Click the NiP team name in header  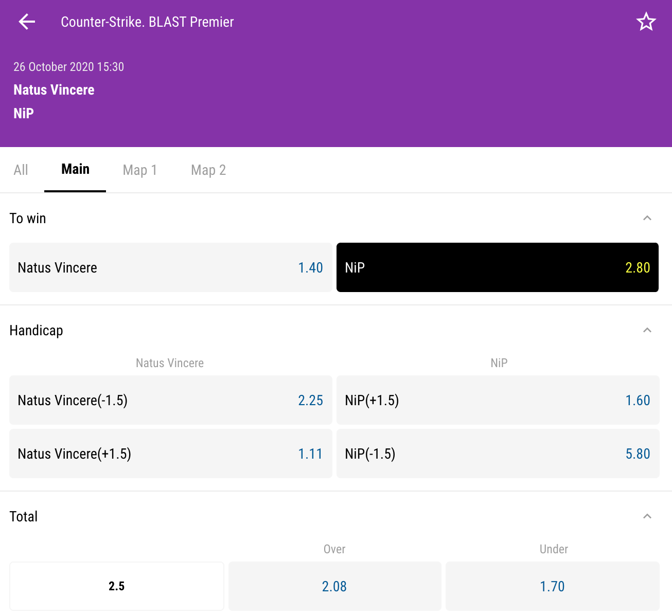click(24, 113)
